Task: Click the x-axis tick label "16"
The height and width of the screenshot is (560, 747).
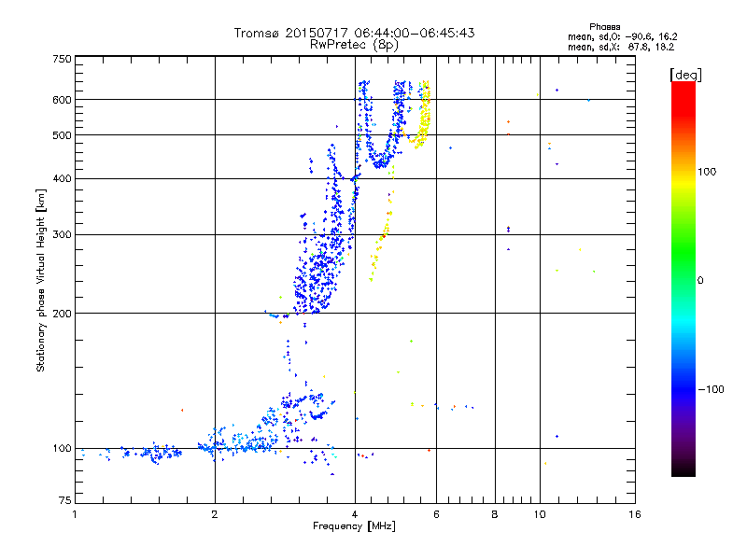Action: 635,514
